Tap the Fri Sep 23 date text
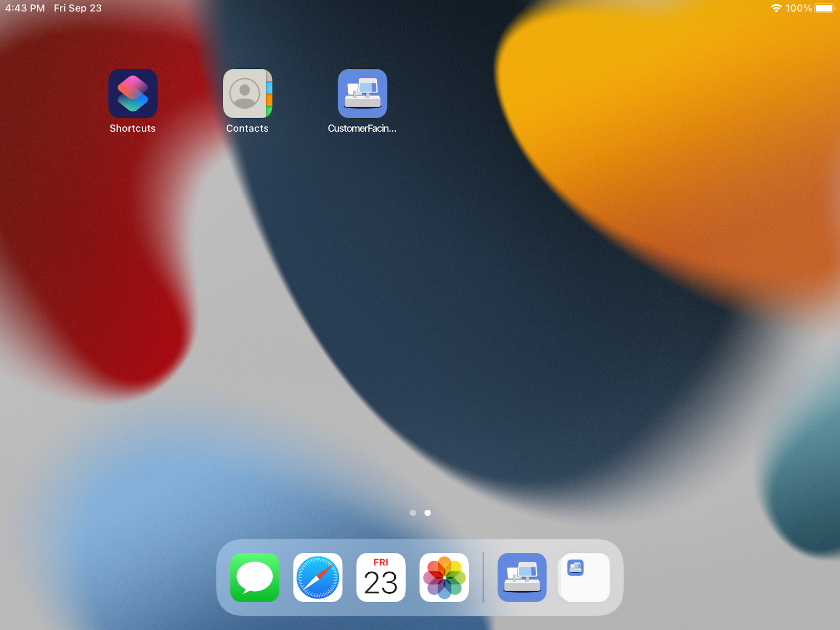Viewport: 840px width, 630px height. 78,8
